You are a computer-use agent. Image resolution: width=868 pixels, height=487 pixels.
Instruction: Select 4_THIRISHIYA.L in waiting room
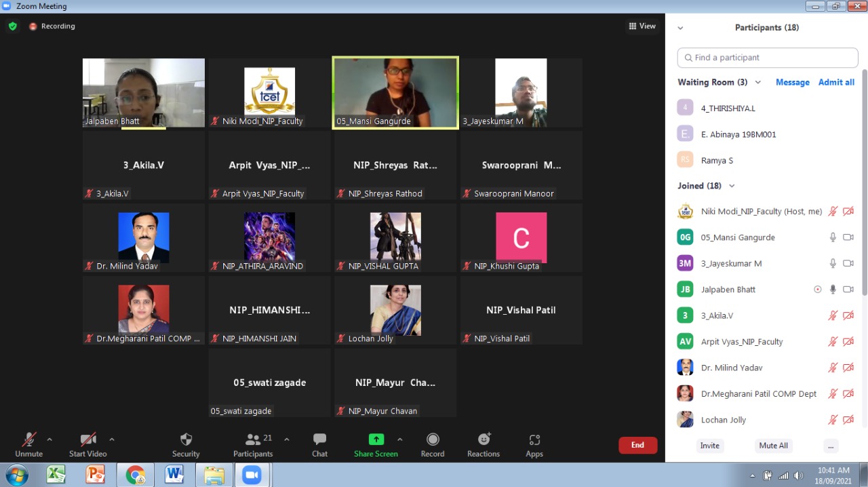click(x=768, y=108)
